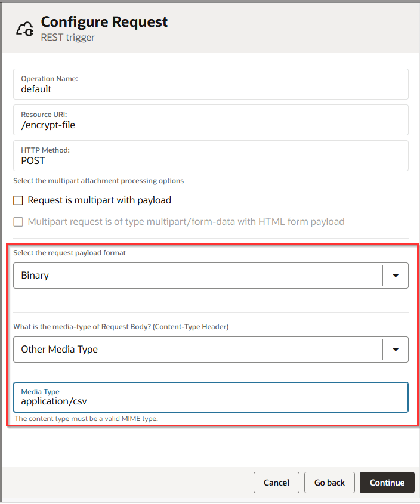Open the Other Media Type combo box

(197, 350)
